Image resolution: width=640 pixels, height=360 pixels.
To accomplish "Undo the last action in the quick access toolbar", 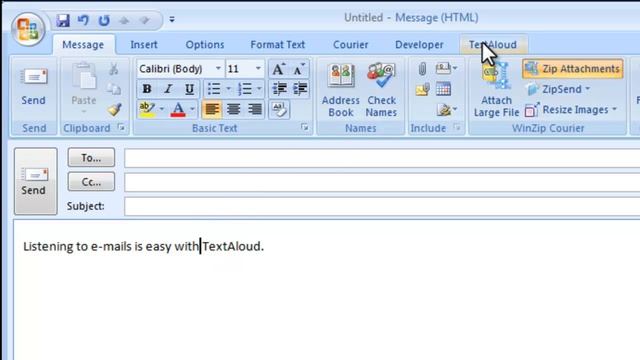I will point(83,20).
